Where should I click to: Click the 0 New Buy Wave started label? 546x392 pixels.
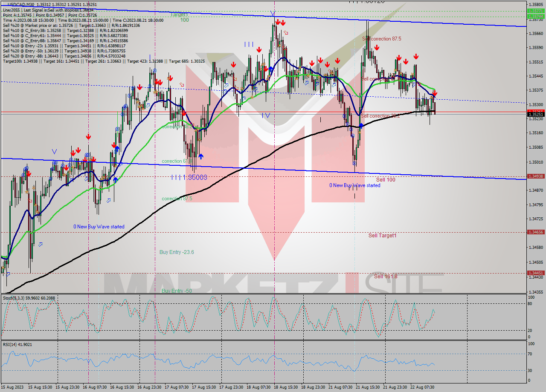pos(99,227)
